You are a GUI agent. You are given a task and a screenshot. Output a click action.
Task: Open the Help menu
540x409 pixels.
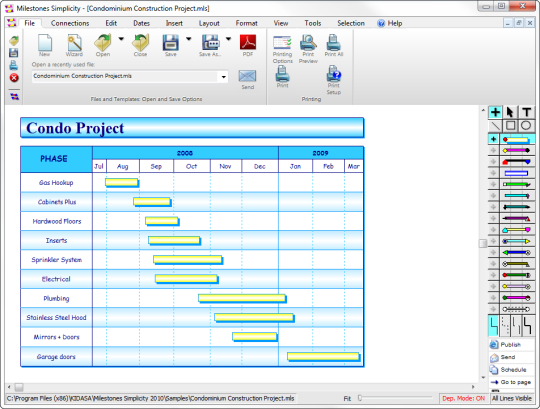click(x=390, y=23)
